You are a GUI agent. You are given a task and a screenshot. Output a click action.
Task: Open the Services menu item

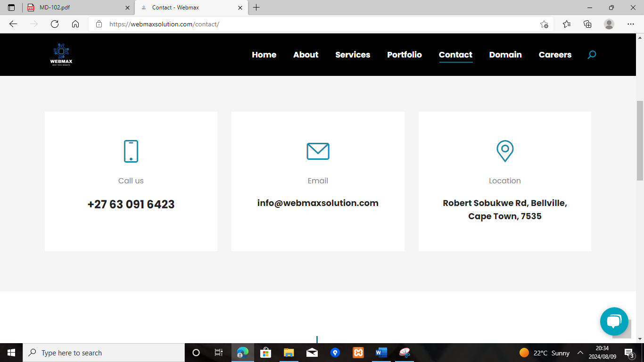coord(353,55)
